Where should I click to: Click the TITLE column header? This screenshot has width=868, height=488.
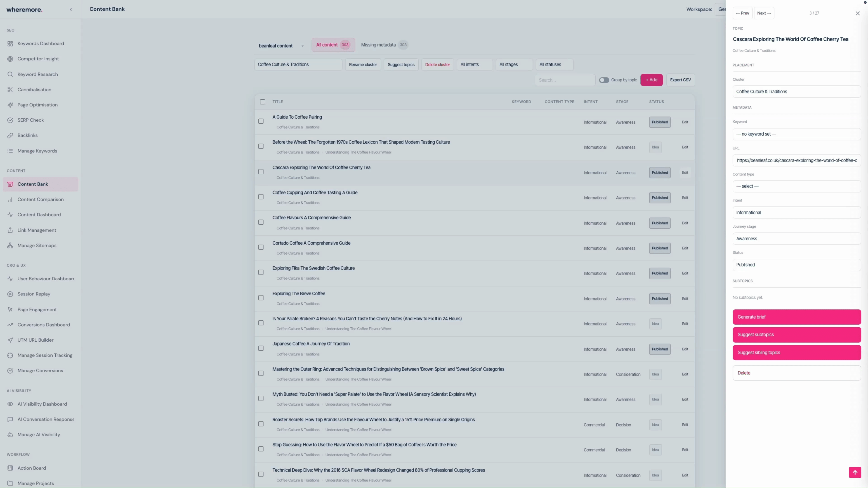pyautogui.click(x=278, y=102)
